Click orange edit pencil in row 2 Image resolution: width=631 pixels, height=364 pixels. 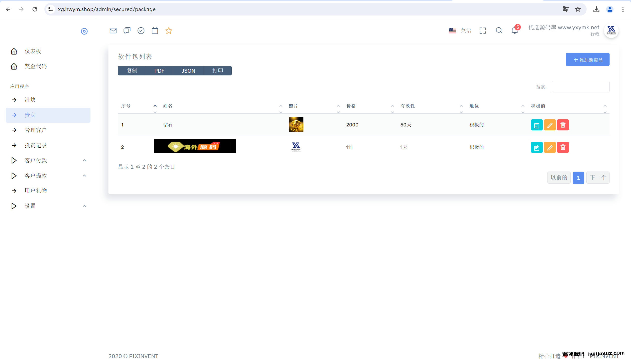549,147
